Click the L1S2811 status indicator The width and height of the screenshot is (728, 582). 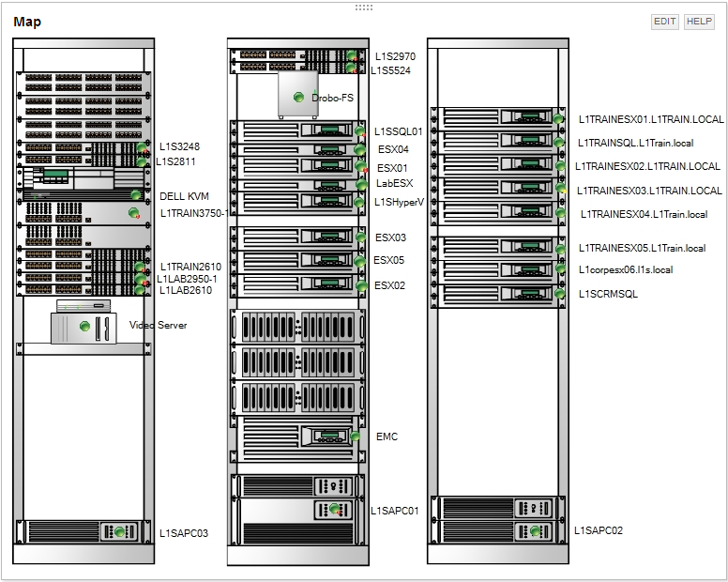(141, 162)
